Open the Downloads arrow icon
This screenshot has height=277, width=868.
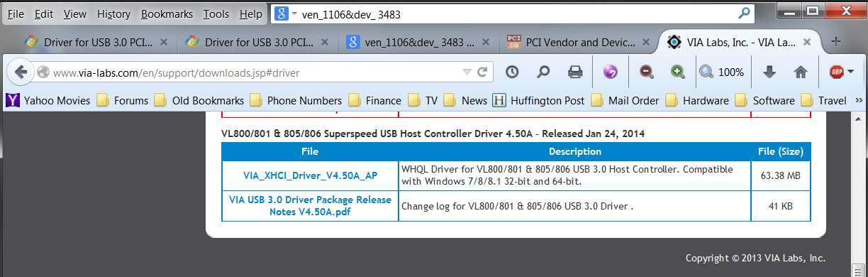tap(769, 72)
